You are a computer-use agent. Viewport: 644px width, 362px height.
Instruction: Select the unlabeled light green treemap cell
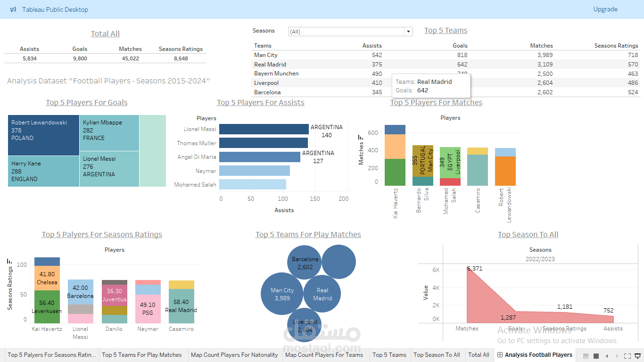(x=153, y=151)
